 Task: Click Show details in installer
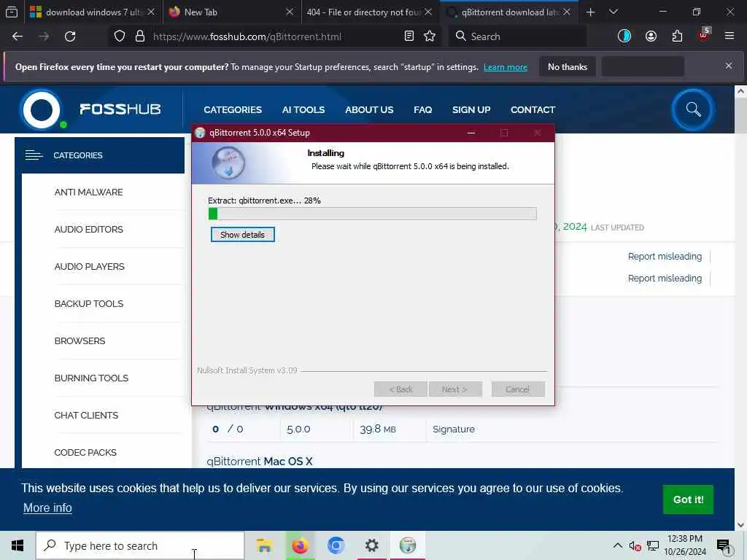(242, 235)
